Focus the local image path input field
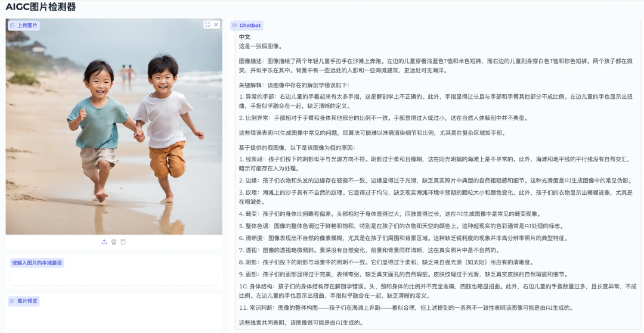644x333 pixels. pos(114,278)
